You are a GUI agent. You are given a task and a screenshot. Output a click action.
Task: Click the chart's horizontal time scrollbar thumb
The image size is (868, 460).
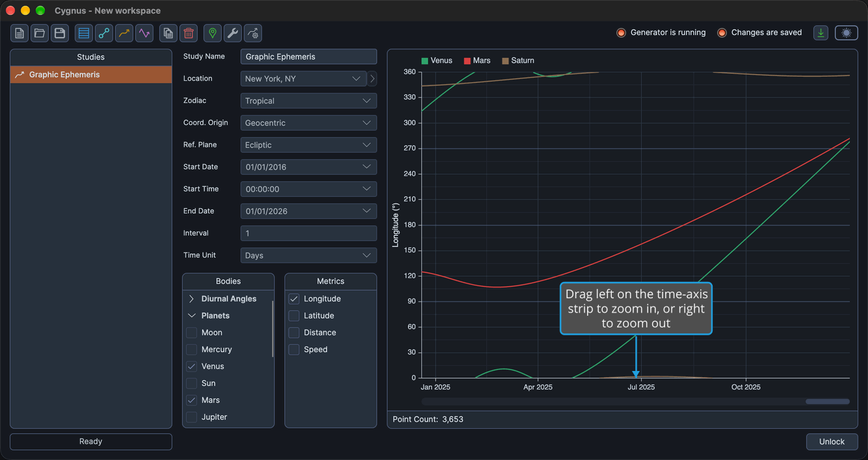pyautogui.click(x=827, y=402)
